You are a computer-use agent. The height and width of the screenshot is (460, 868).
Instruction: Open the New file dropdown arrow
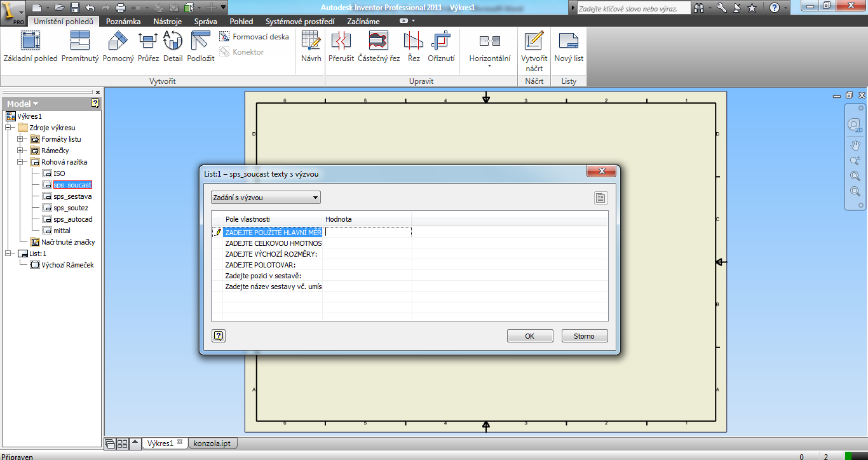46,8
